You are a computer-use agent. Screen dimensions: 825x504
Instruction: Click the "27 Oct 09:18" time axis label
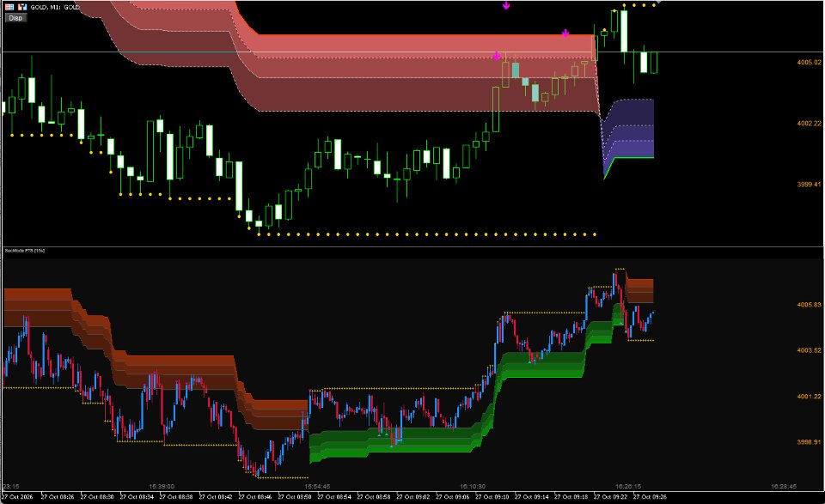pos(571,496)
